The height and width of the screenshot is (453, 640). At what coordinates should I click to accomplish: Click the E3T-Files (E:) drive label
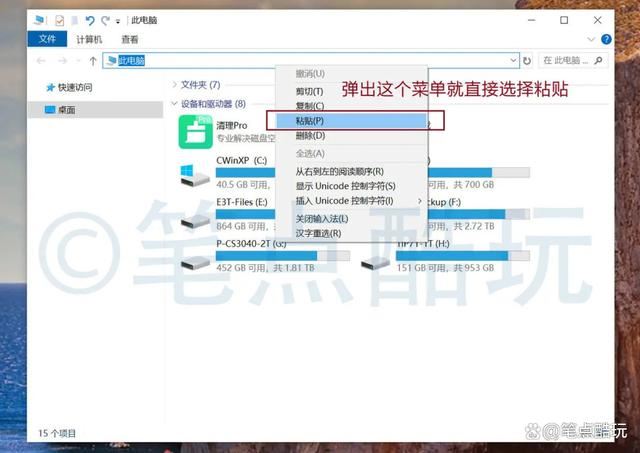(x=242, y=202)
